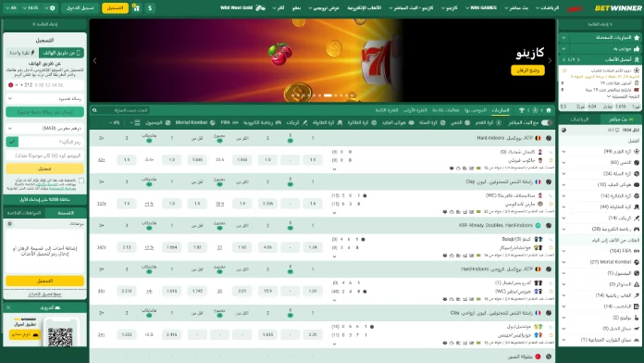Open the Moroccan dirham currency dropdown

[x=44, y=129]
